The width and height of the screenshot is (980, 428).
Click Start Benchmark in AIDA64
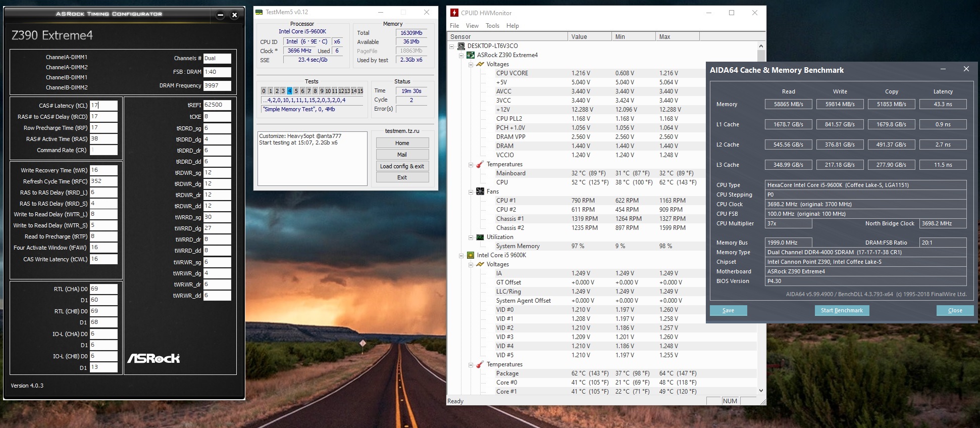(x=842, y=310)
